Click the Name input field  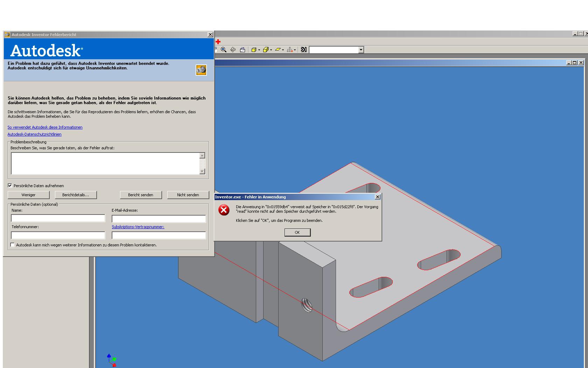58,218
